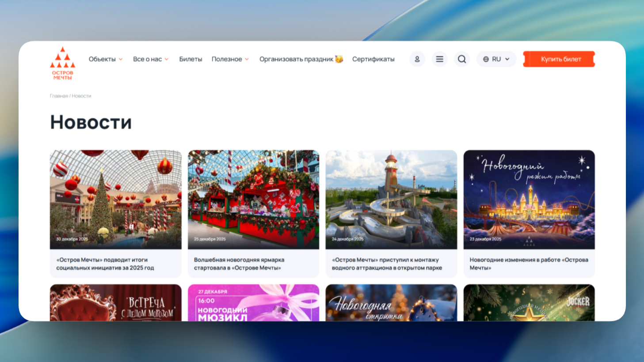This screenshot has height=362, width=644.
Task: Open article Новогодние изменения в работе
Action: [x=529, y=264]
